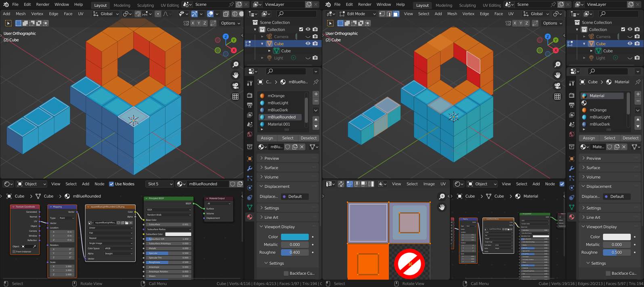Open Modifiers wrench tab in right window
Image resolution: width=644 pixels, height=287 pixels.
[572, 168]
